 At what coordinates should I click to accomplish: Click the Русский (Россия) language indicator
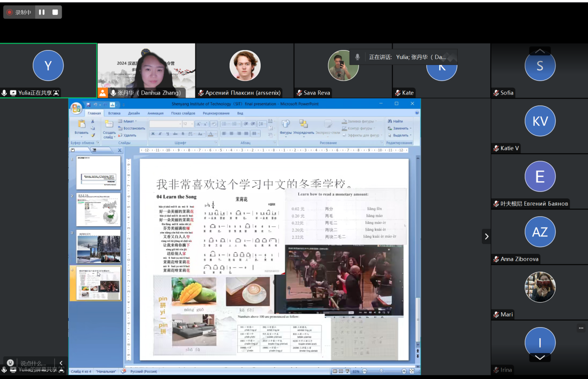click(x=144, y=371)
